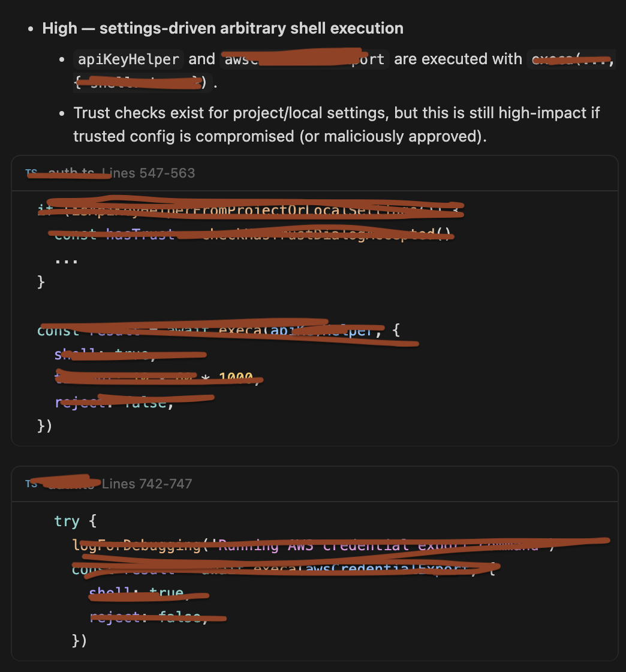Click the TS file icon above Lines 742-747
626x672 pixels.
31,483
